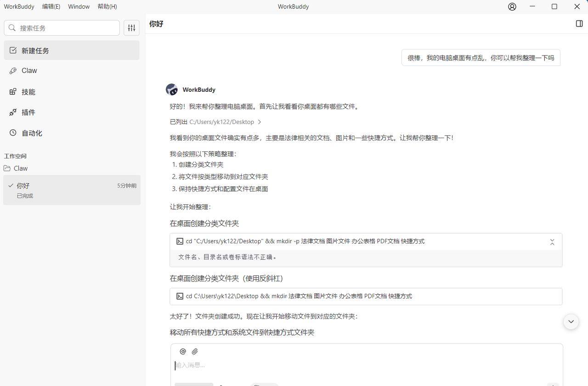Click the C:/Users/yk122/Desktop path link
The image size is (588, 386).
pyautogui.click(x=221, y=122)
